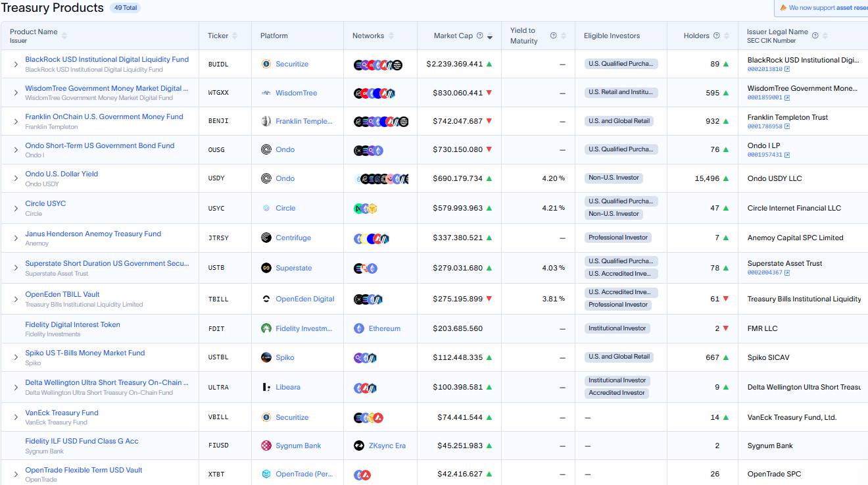The width and height of the screenshot is (868, 485).
Task: Click the Professional Investor tag for JTRSY
Action: pos(618,238)
